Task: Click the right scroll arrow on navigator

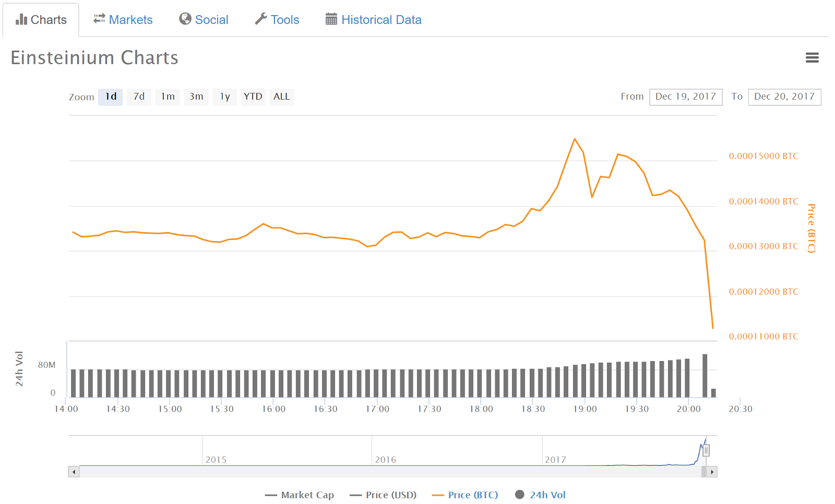Action: click(x=712, y=472)
